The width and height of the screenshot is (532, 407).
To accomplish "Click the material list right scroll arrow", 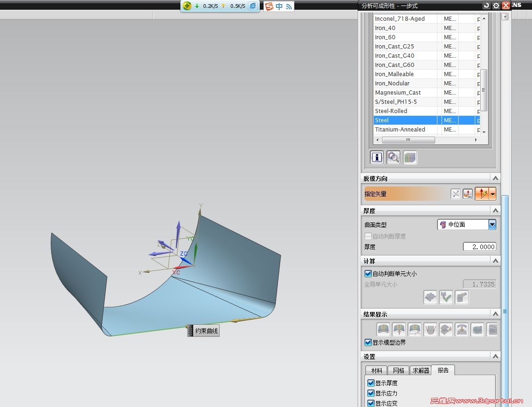I will click(x=476, y=140).
